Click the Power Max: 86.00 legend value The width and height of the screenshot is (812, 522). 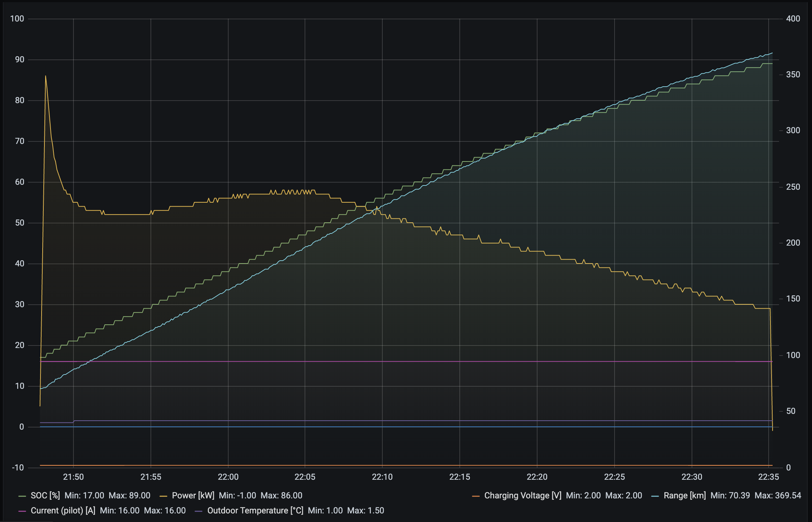click(x=281, y=496)
